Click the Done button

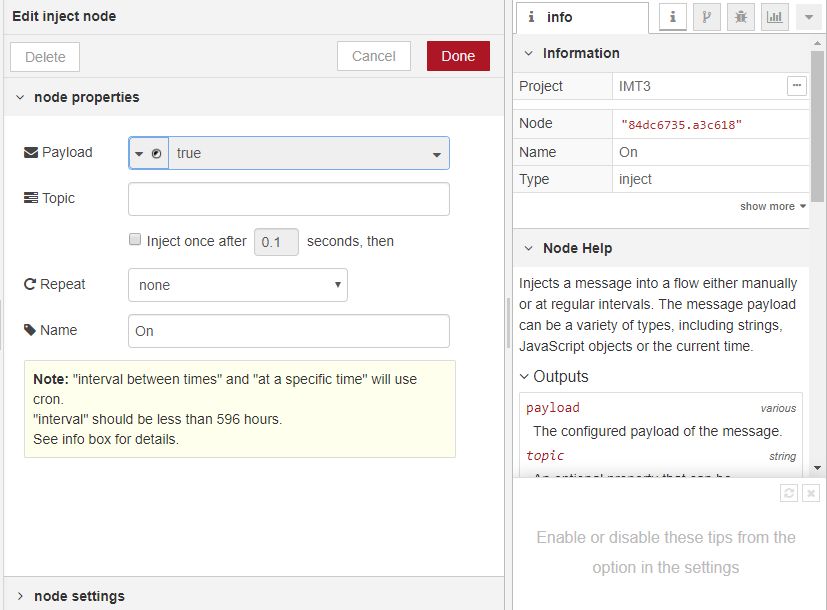458,56
